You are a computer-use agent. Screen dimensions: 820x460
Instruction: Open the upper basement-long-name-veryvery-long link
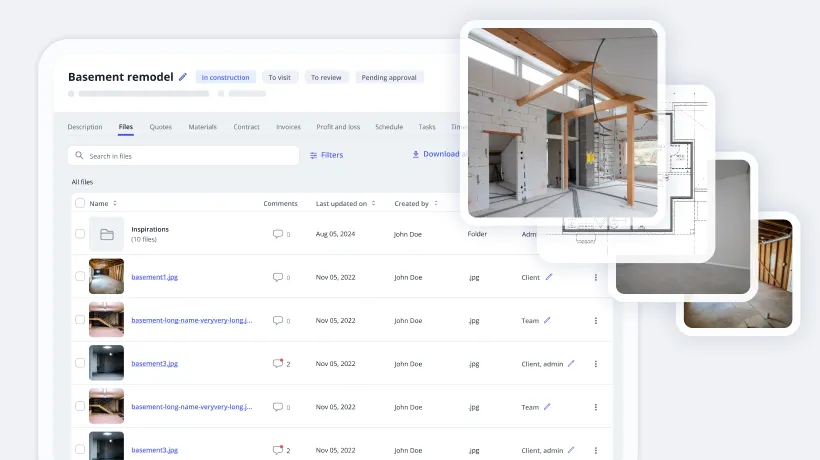pyautogui.click(x=191, y=320)
